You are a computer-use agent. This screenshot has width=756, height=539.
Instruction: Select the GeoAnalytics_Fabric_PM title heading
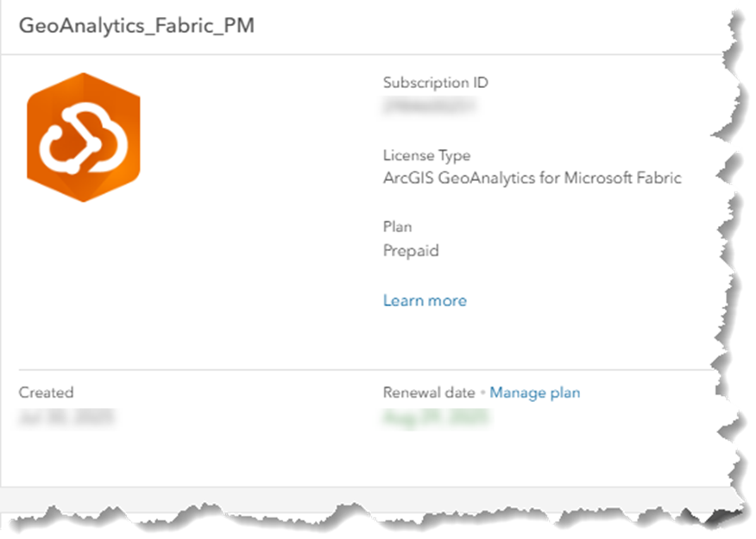tap(136, 26)
